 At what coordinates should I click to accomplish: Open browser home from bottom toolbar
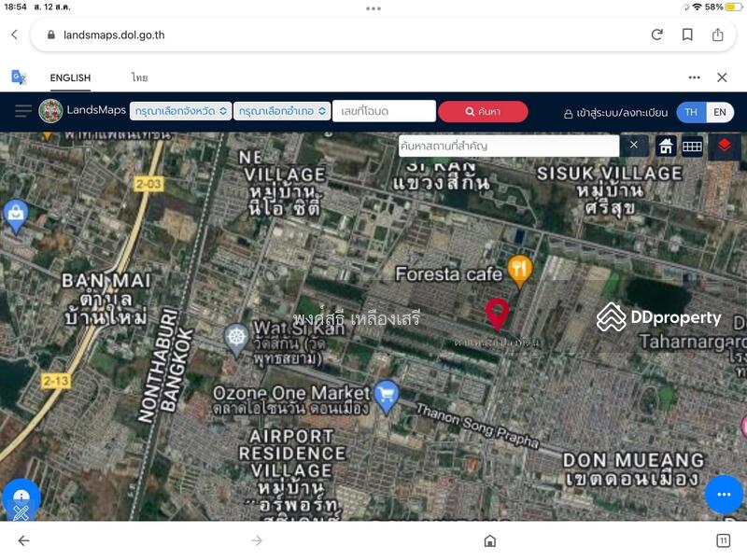(489, 540)
